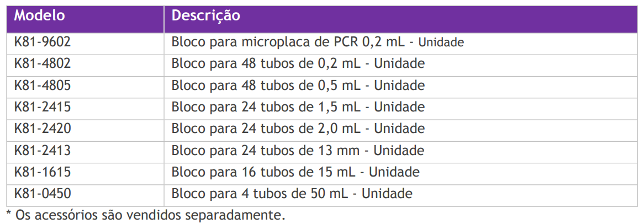Click the 48 tubos de 0,5 mL description
Image resolution: width=644 pixels, height=224 pixels.
(298, 86)
